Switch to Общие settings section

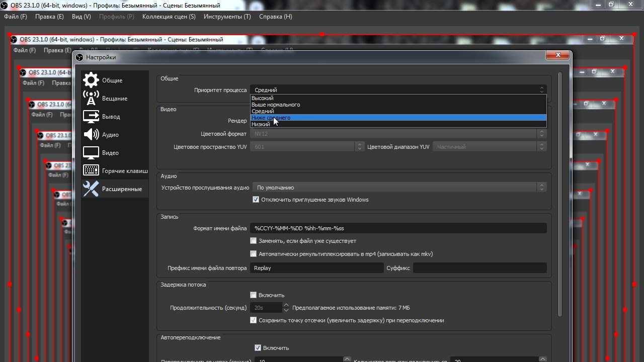pos(115,80)
